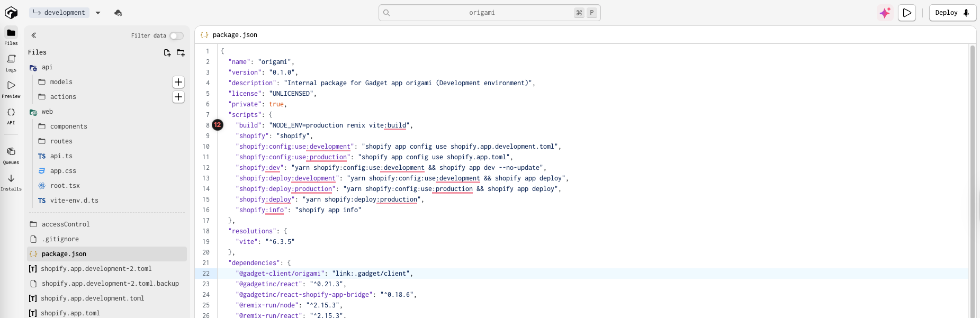
Task: Add a new model with plus button
Action: pyautogui.click(x=178, y=82)
